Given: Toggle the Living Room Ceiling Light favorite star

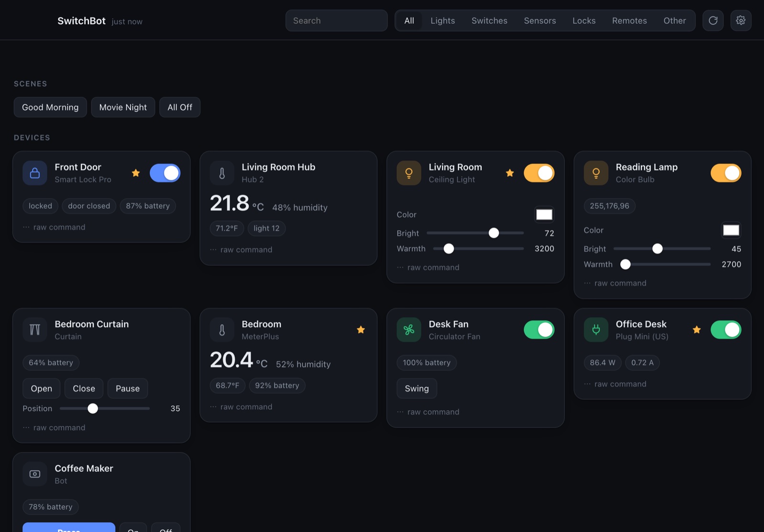Looking at the screenshot, I should tap(510, 173).
